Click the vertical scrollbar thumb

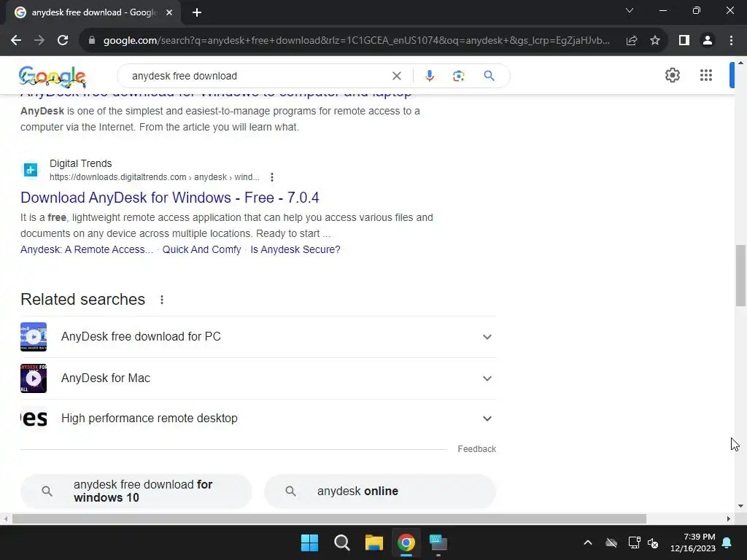[x=740, y=275]
